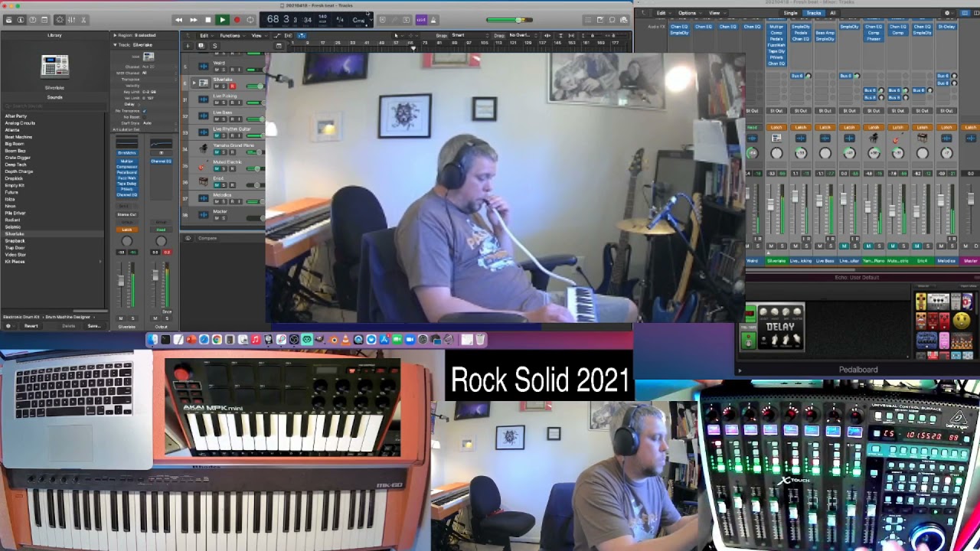Open the Pedalboard plug-in slot in inspector

126,172
